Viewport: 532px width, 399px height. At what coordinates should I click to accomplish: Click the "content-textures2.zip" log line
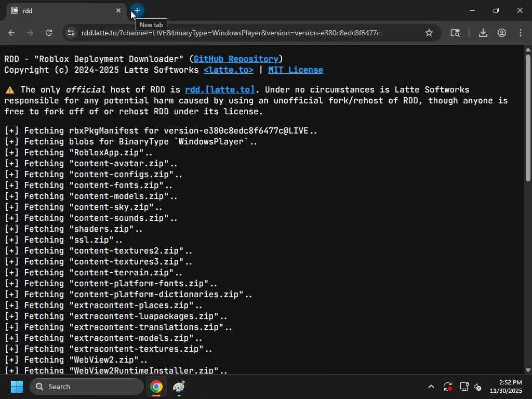98,251
